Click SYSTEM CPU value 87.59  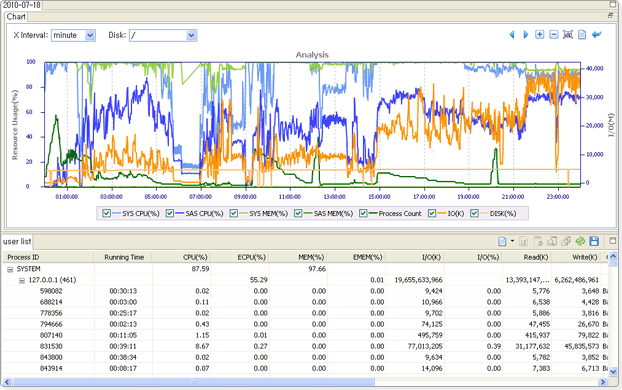200,269
